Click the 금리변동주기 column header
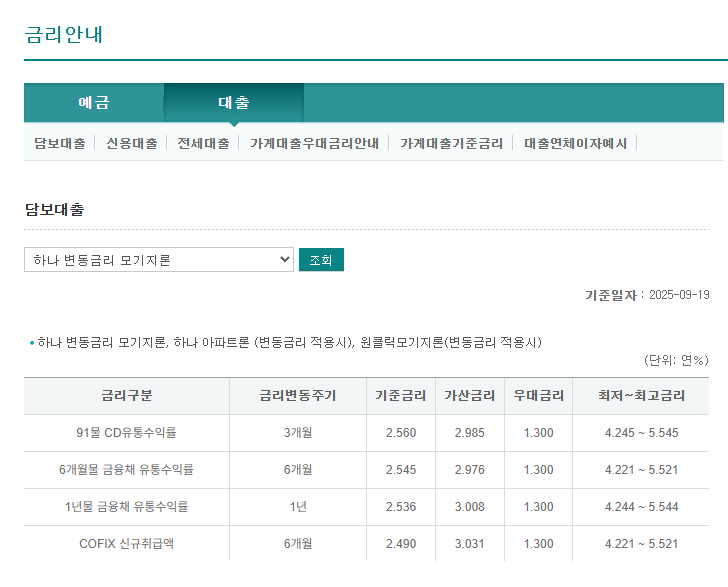 [297, 396]
